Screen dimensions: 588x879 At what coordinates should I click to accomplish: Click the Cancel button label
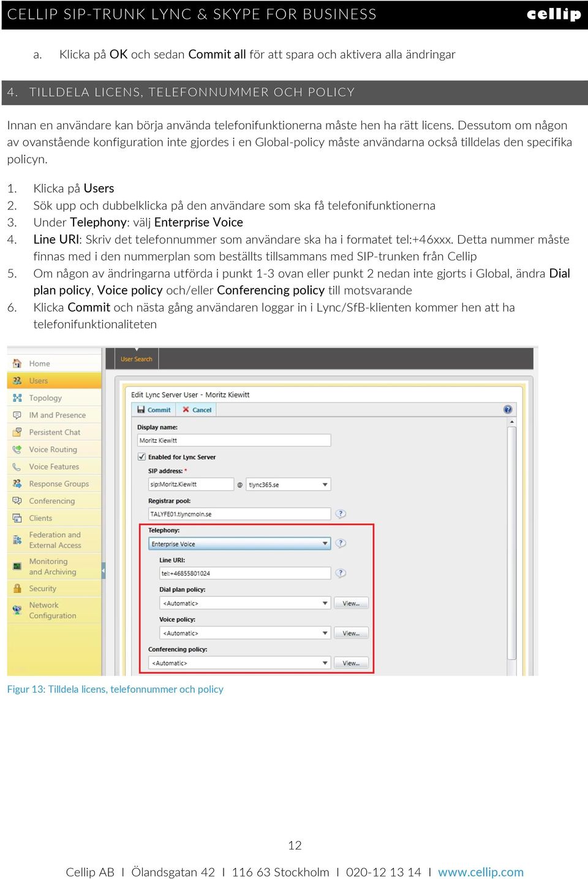tap(202, 410)
